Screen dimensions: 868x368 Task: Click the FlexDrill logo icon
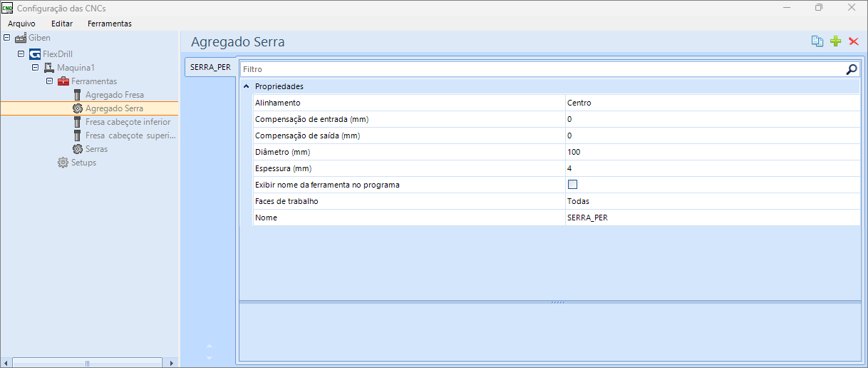(35, 54)
